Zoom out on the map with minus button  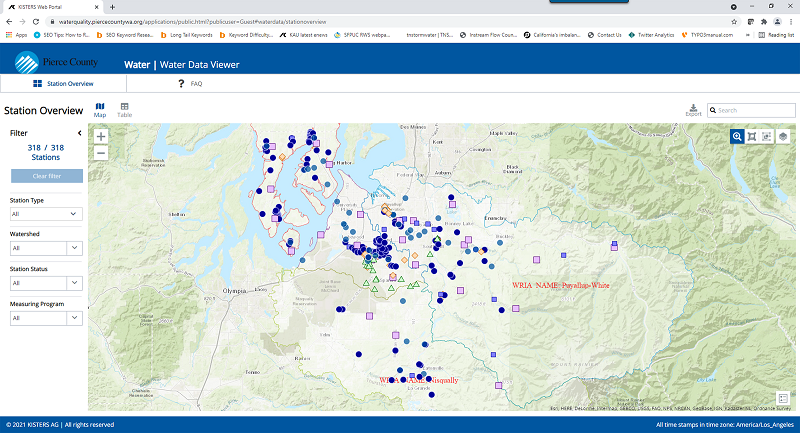(101, 153)
